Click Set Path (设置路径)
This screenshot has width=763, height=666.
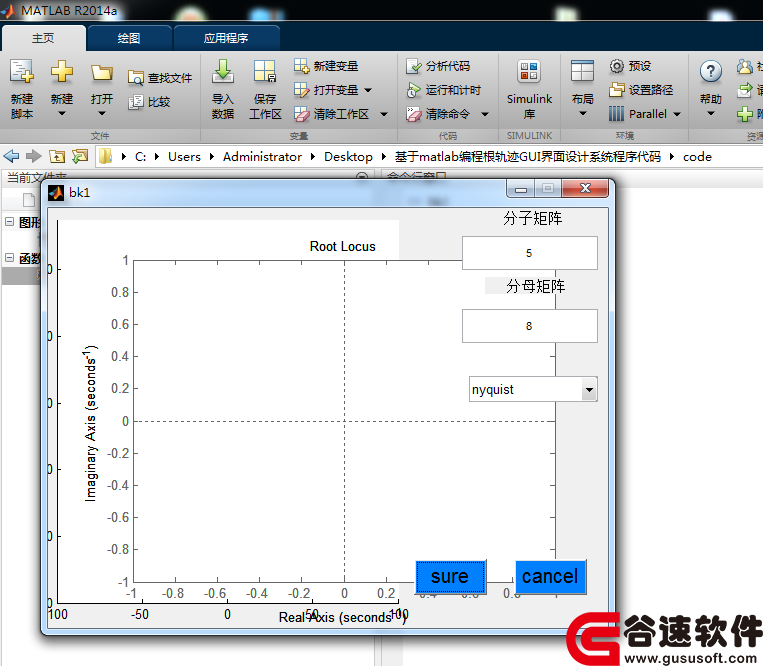[x=641, y=90]
